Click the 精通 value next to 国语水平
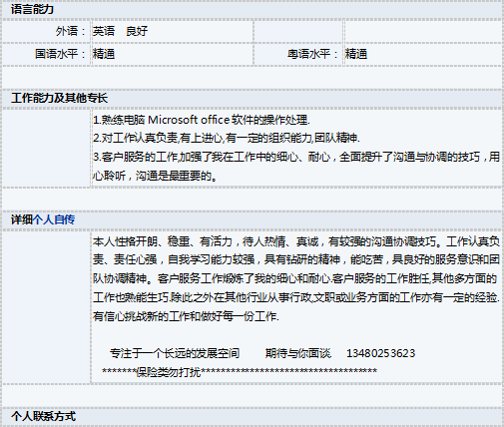The width and height of the screenshot is (504, 427). pyautogui.click(x=104, y=54)
